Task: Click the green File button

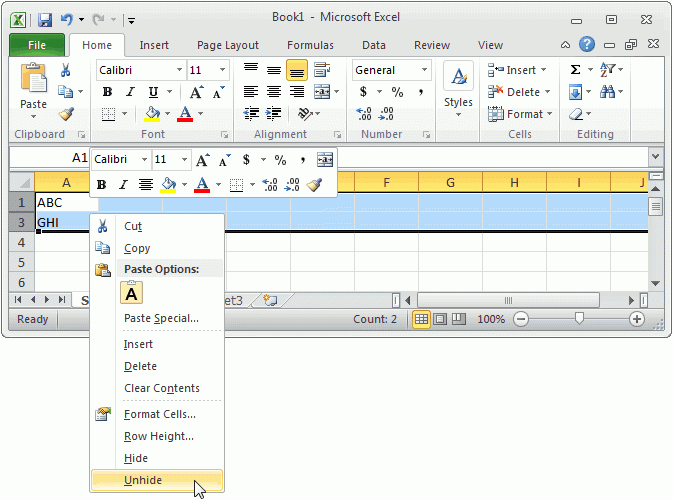Action: (37, 45)
